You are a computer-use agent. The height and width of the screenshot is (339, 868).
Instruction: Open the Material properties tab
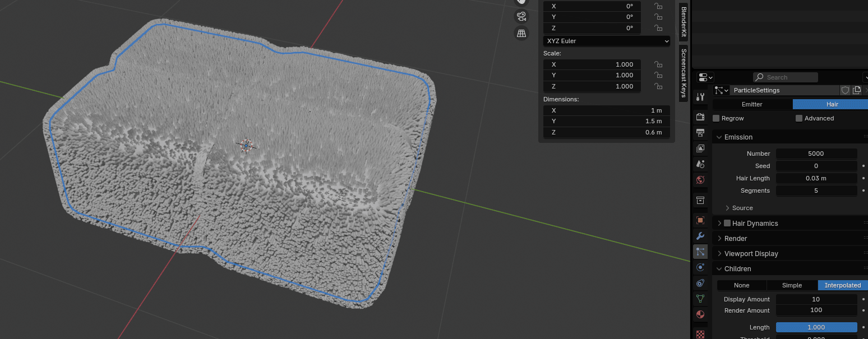(700, 314)
